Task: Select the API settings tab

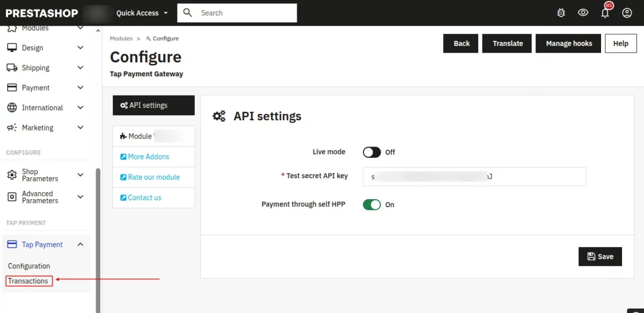Action: pos(153,105)
